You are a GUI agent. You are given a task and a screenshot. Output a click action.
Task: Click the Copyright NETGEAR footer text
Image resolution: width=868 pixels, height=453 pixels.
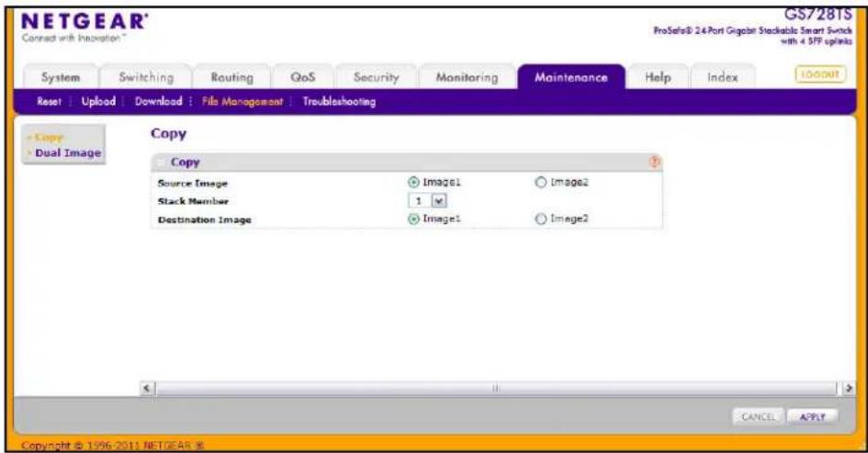[x=112, y=446]
